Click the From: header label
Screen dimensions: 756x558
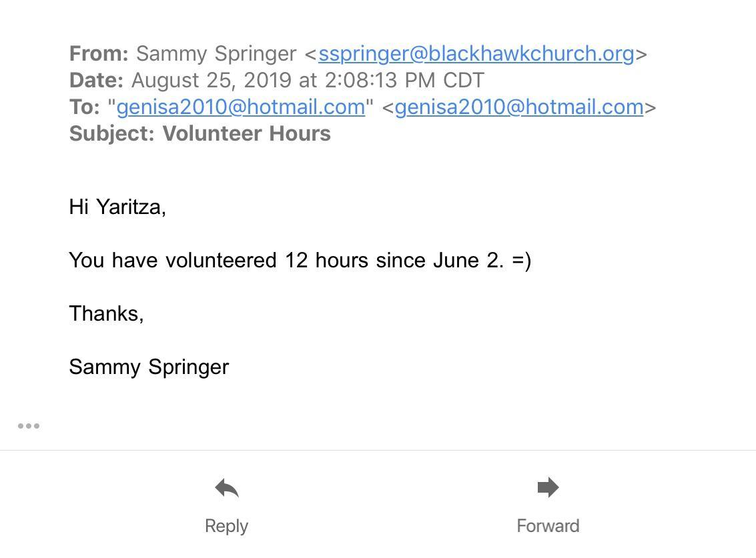(x=99, y=53)
